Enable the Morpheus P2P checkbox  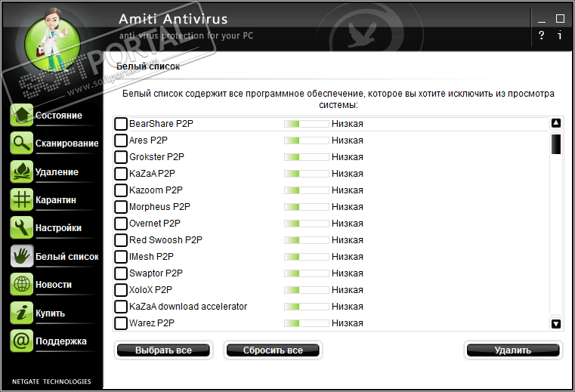tap(121, 207)
